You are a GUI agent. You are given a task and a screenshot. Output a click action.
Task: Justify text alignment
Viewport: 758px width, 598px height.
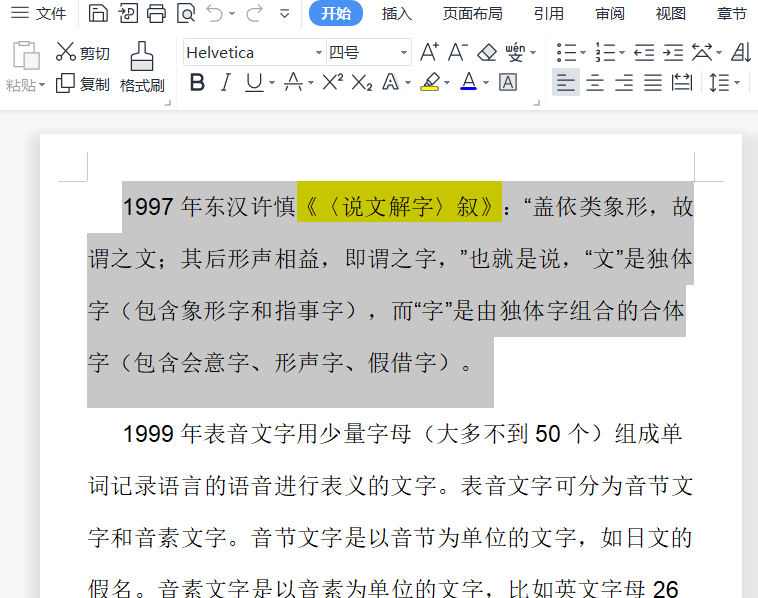point(653,83)
